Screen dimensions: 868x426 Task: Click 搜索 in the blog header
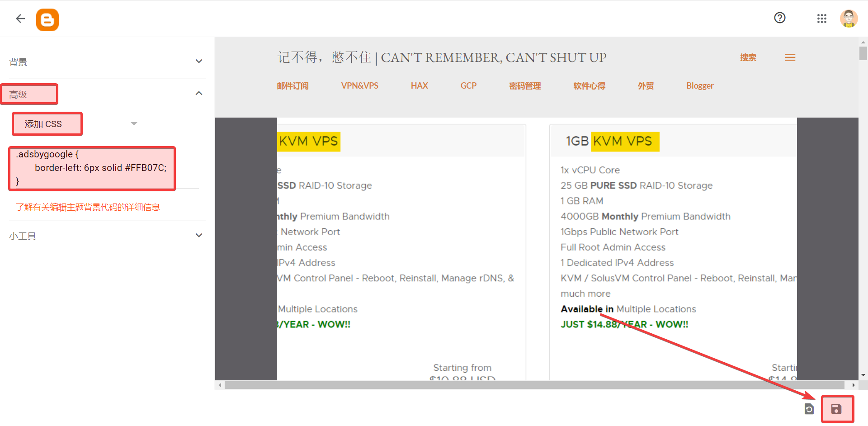(x=748, y=58)
